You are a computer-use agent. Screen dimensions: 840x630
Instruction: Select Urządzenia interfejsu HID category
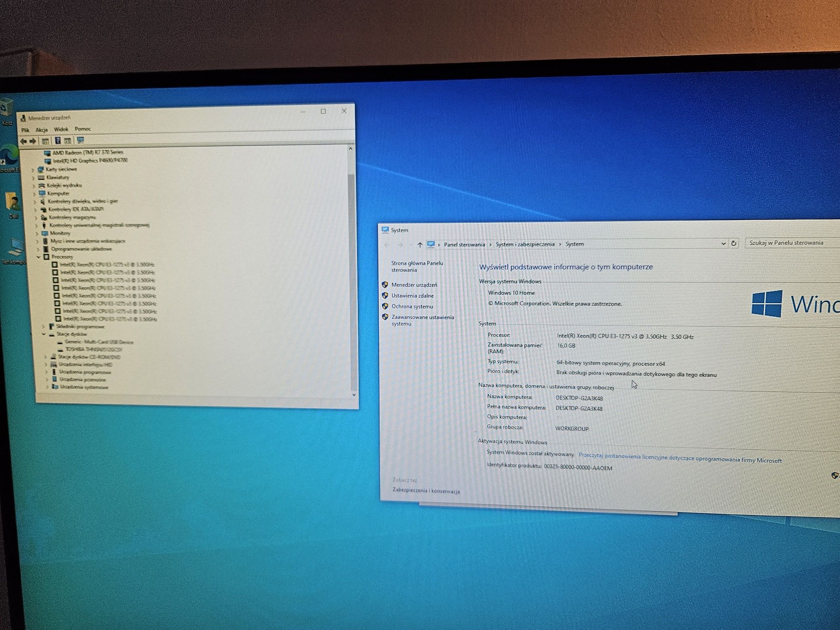[86, 365]
